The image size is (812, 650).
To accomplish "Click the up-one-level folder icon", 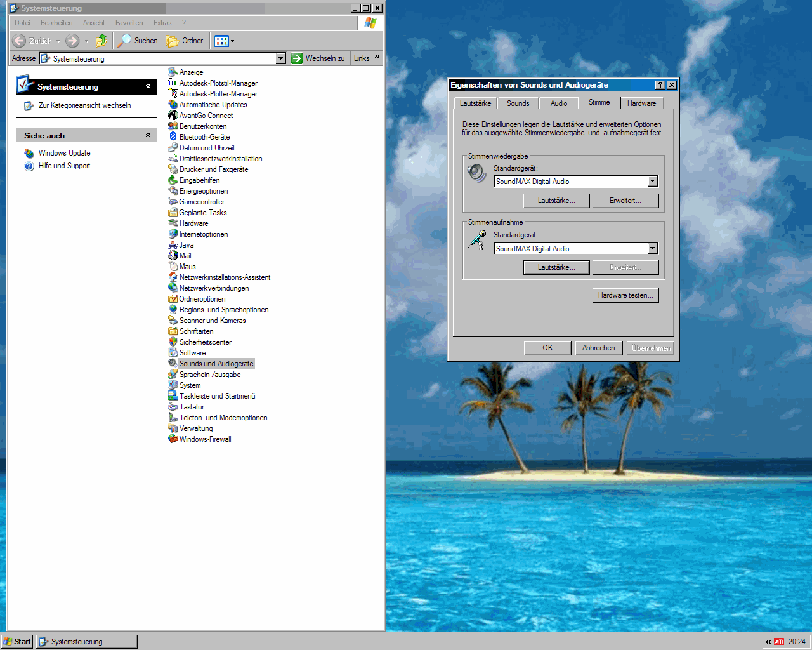I will (x=101, y=41).
